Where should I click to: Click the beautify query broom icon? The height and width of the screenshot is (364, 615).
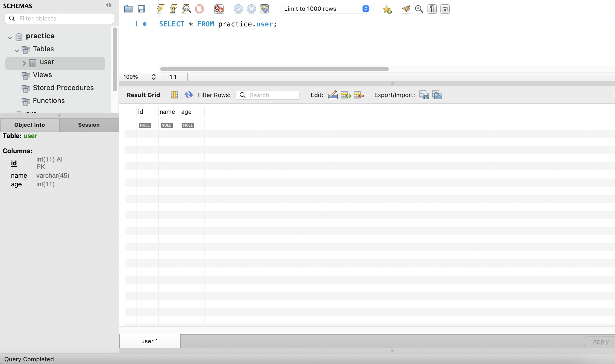coord(406,9)
